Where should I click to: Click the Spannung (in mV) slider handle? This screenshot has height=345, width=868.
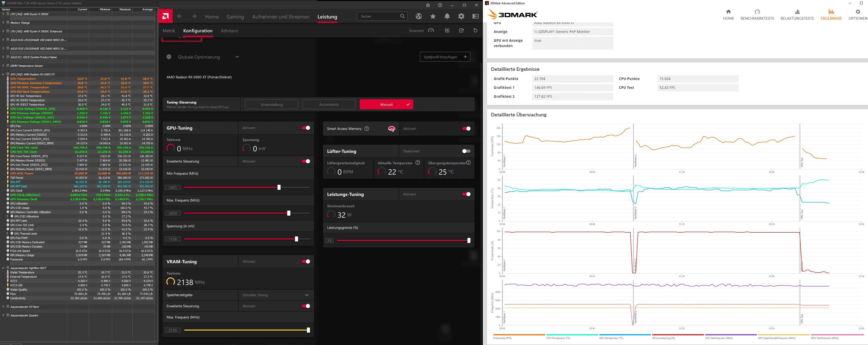pyautogui.click(x=297, y=239)
